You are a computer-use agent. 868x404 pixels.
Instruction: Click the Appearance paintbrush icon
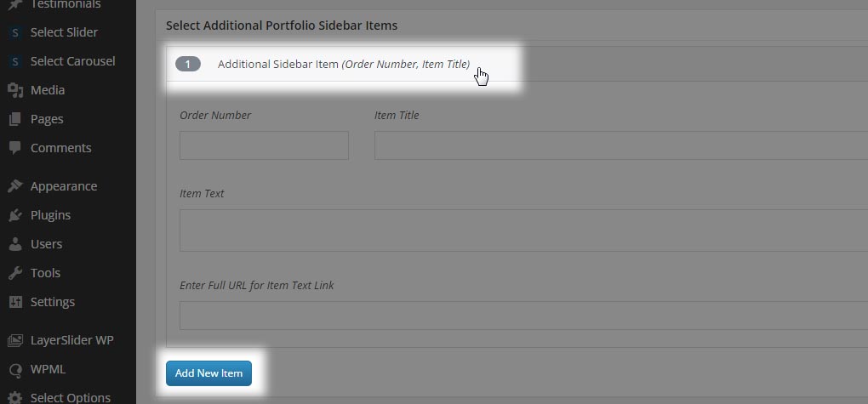tap(14, 186)
